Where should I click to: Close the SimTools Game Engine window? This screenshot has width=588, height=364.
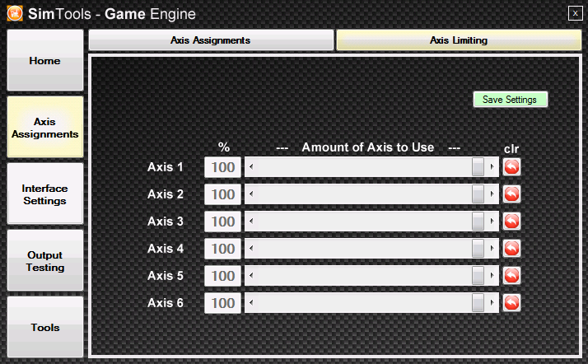574,12
